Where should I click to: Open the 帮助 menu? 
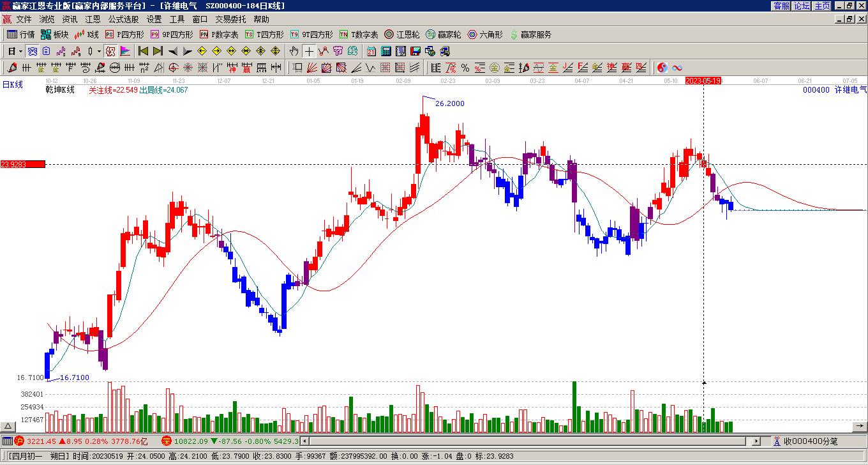coord(261,20)
